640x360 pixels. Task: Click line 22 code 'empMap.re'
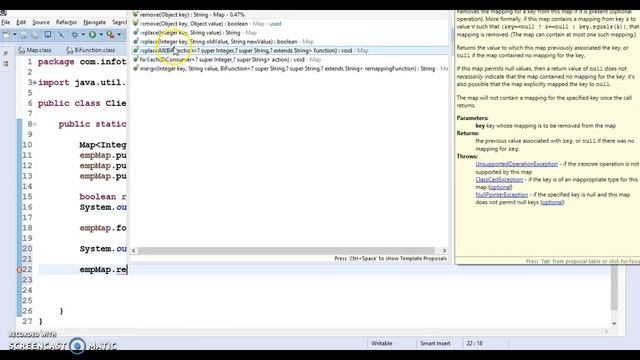click(103, 270)
